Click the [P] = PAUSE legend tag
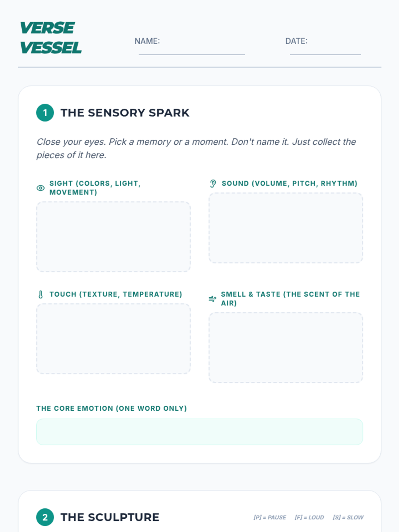The image size is (399, 532). [x=270, y=517]
